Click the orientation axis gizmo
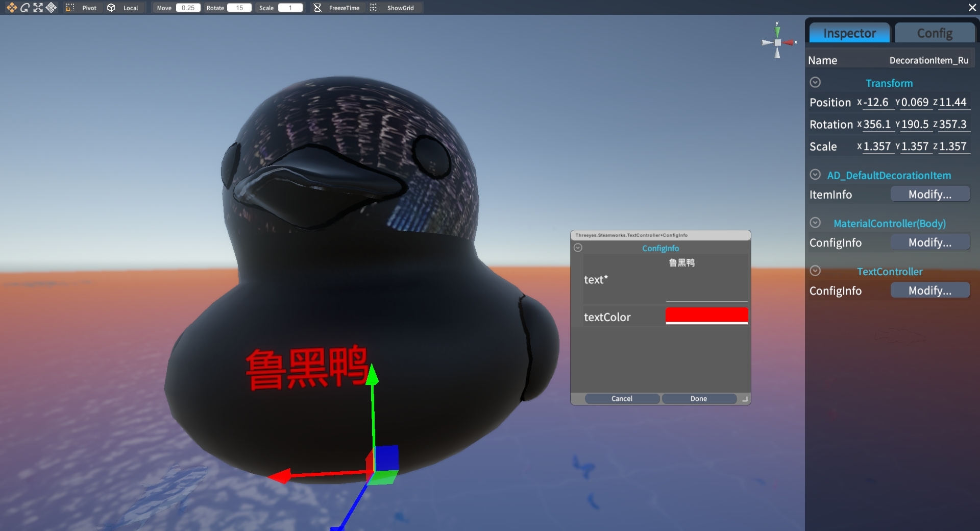 point(777,42)
